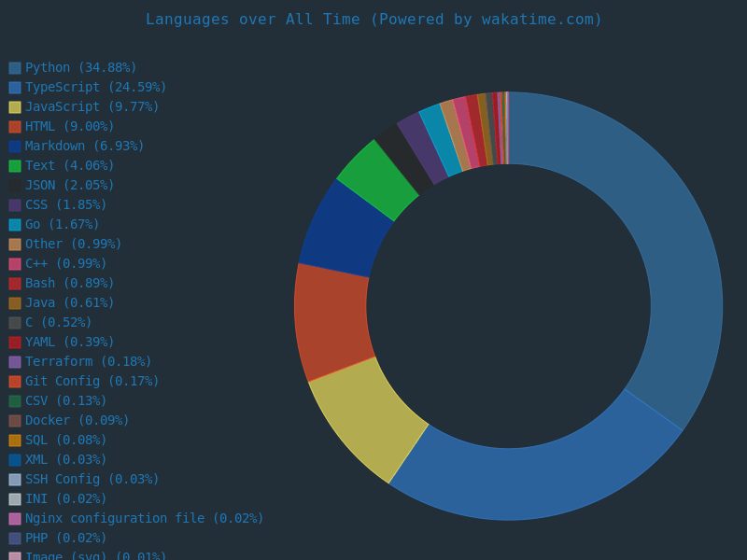Click the Markdown legend color swatch
Screen dimensions: 747x560
[x=15, y=147]
